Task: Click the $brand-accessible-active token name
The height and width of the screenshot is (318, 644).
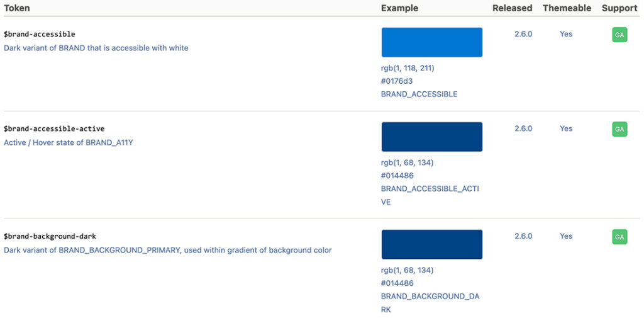Action: (x=54, y=128)
